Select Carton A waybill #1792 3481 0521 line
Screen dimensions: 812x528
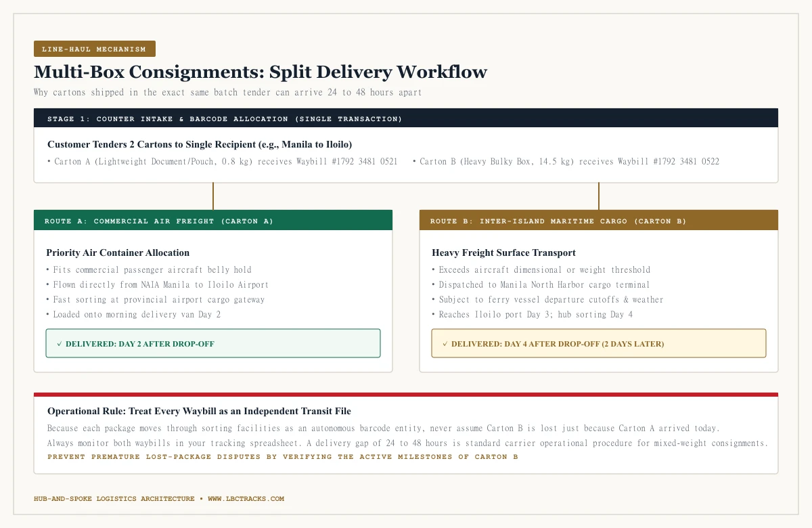click(x=223, y=162)
